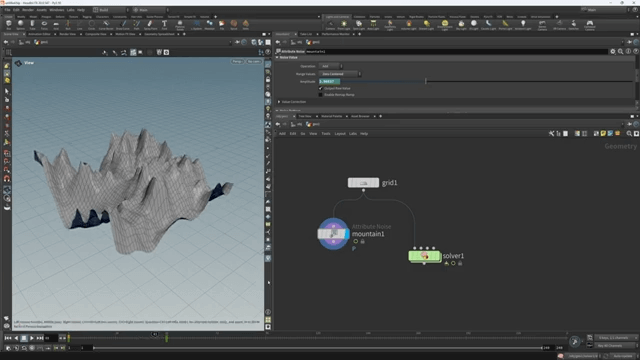
Task: Select the Circle shelf tool
Action: [91, 24]
